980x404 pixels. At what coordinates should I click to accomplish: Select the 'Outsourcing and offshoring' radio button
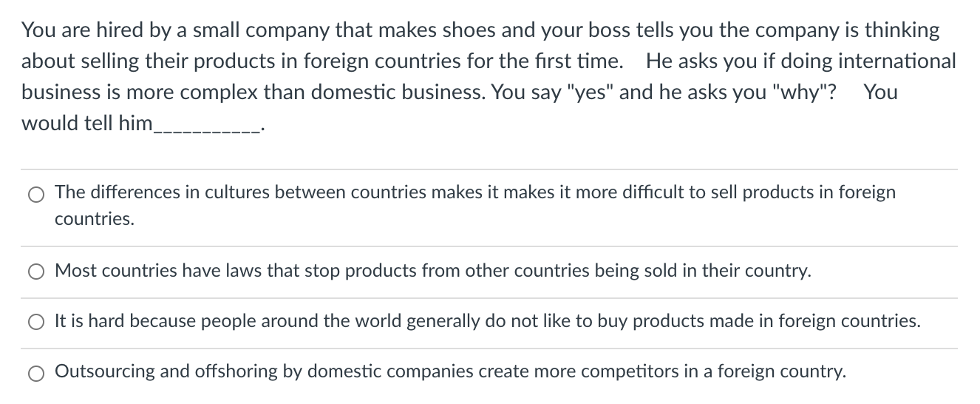point(36,372)
